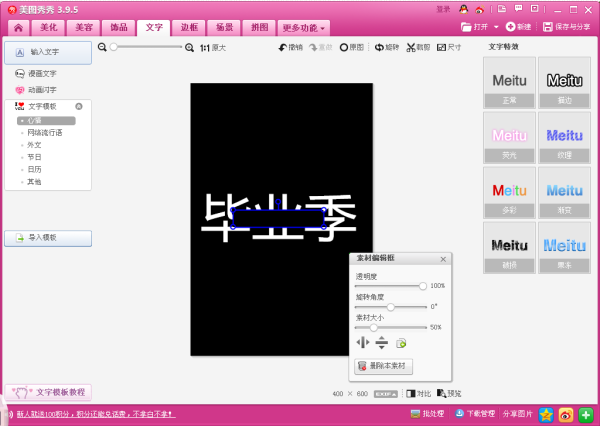The width and height of the screenshot is (600, 426).
Task: Click the zoom out magnifier icon
Action: (x=102, y=47)
